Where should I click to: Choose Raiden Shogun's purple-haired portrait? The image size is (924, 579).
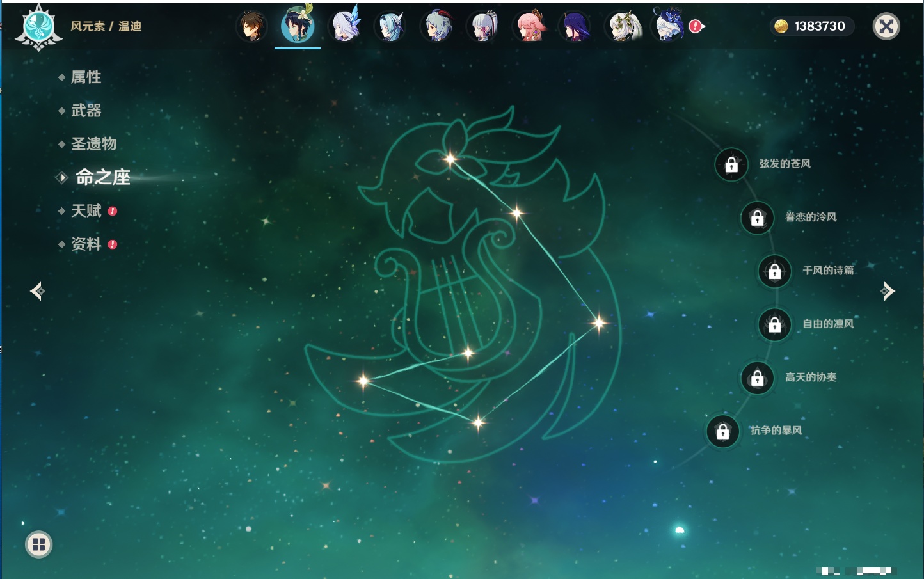click(576, 27)
